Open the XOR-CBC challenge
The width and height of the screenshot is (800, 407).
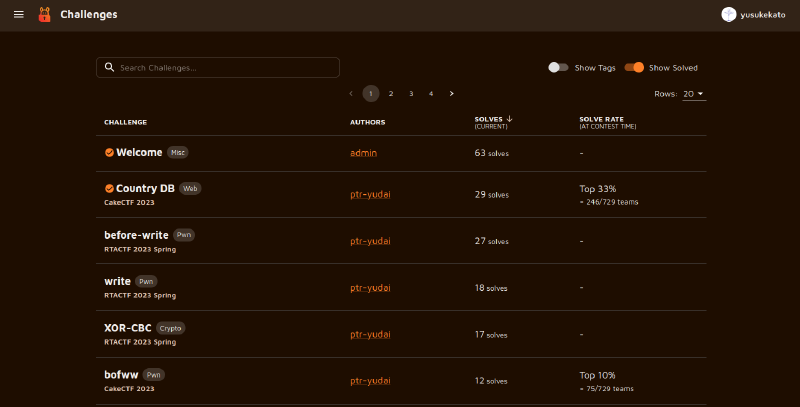click(x=128, y=328)
